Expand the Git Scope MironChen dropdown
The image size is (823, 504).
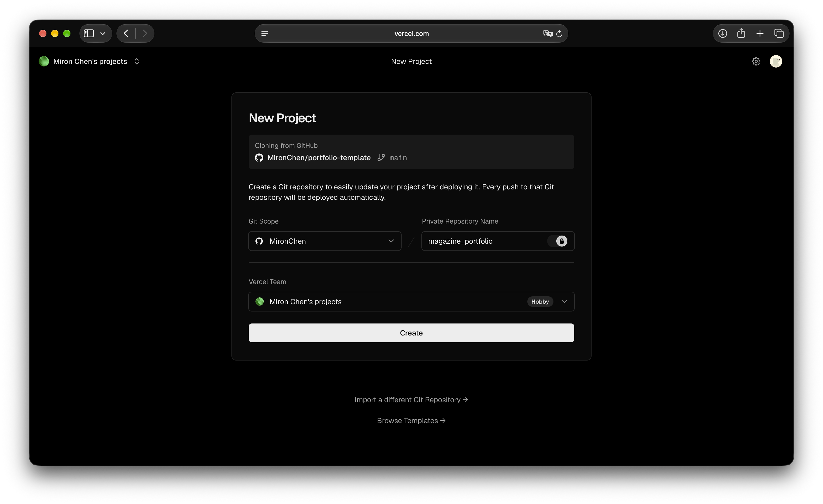[325, 241]
